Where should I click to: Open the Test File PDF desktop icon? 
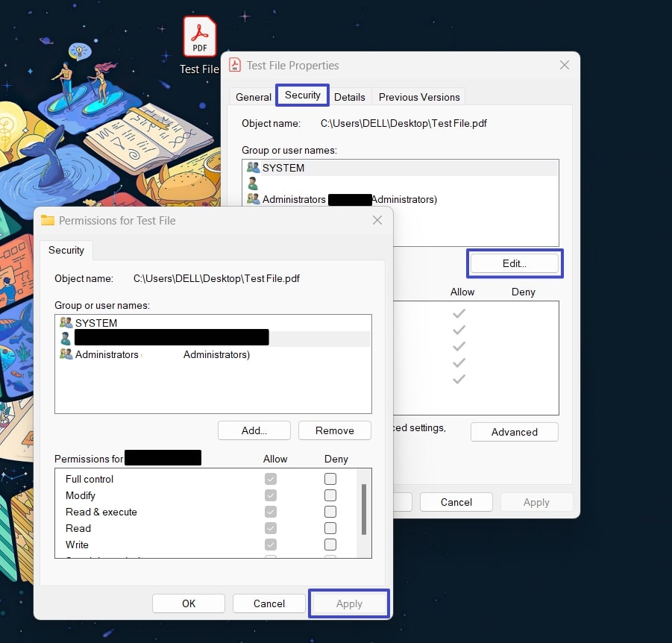[199, 36]
